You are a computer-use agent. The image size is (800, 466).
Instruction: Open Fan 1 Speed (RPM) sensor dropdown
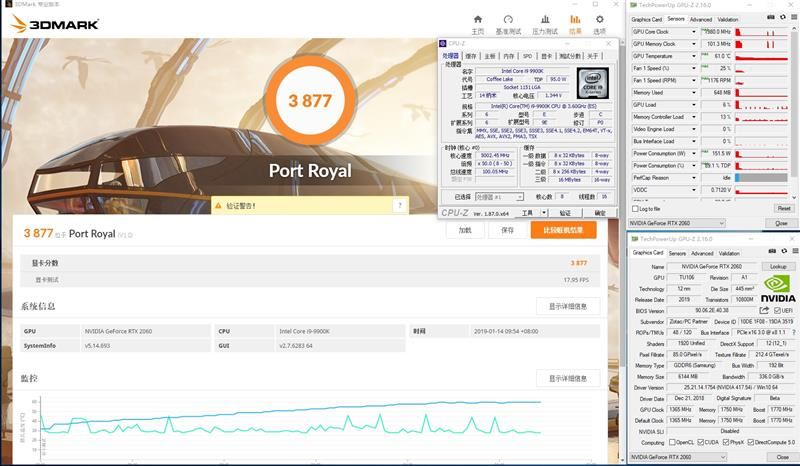tap(694, 81)
